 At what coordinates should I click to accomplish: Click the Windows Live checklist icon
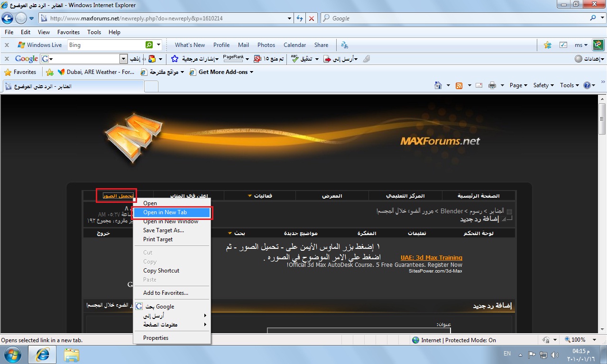(x=563, y=45)
